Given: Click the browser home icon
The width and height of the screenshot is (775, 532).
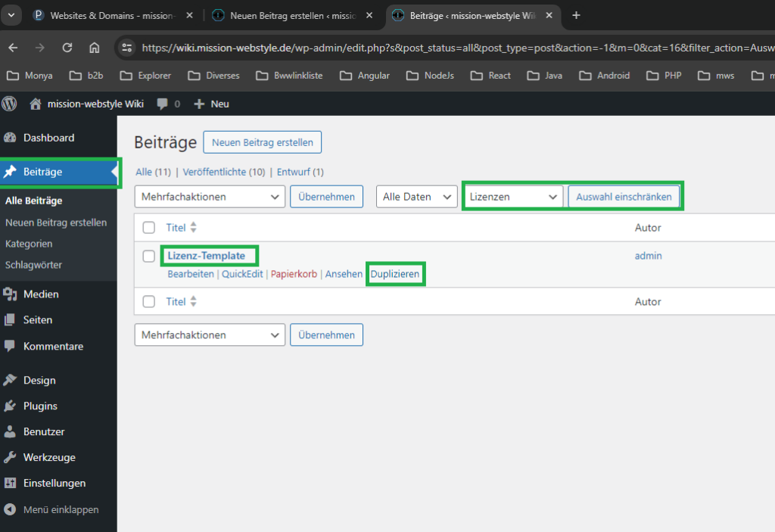Looking at the screenshot, I should [x=95, y=48].
